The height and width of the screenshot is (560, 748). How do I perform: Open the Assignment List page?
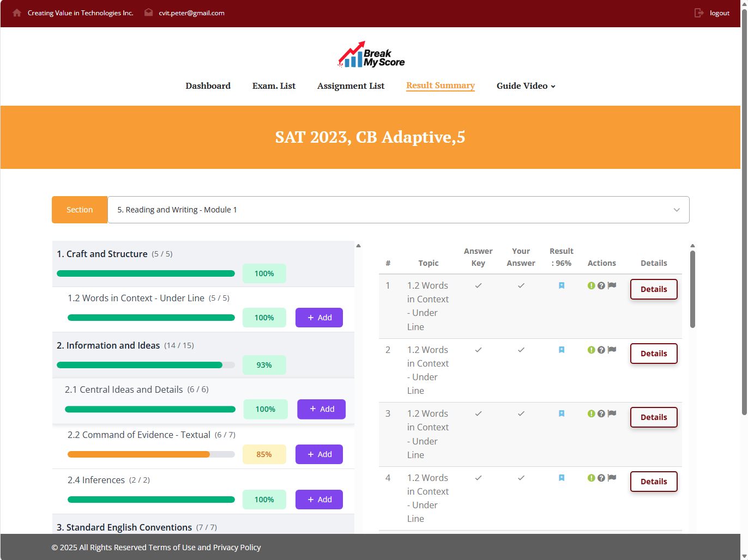tap(351, 86)
